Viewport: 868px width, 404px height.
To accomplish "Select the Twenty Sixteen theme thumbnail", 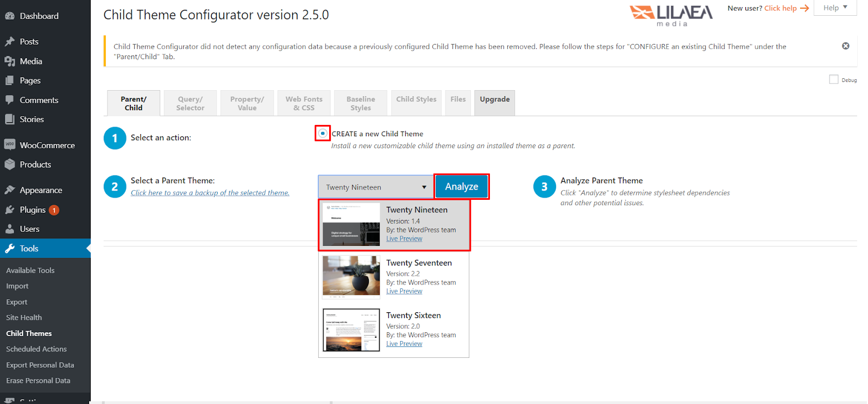I will click(x=351, y=330).
